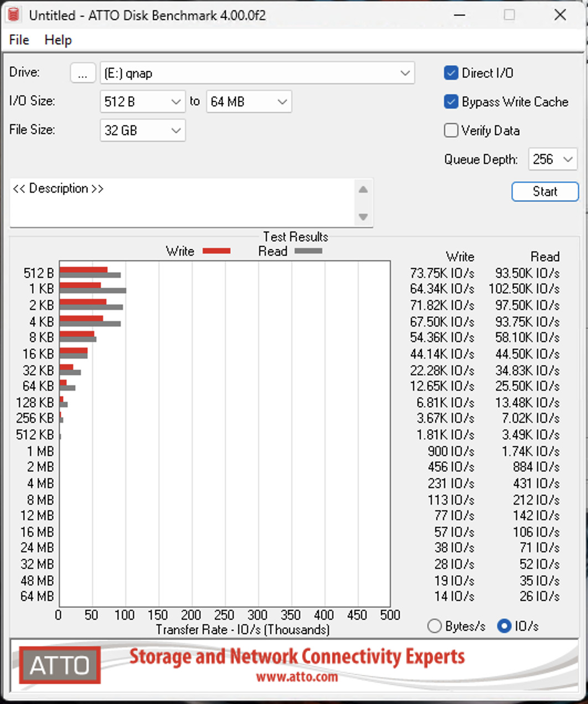Click the 67.50K IO/s write value
The height and width of the screenshot is (704, 588).
pos(442,322)
